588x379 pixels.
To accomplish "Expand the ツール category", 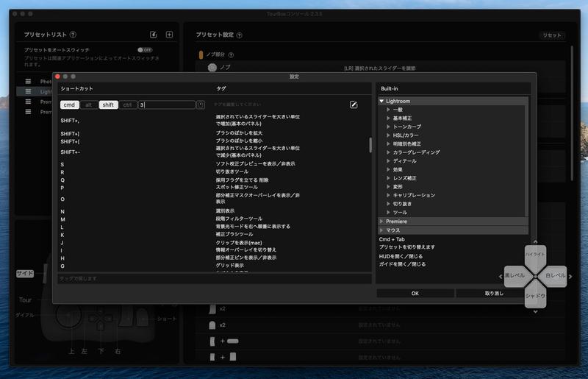I will pos(389,212).
